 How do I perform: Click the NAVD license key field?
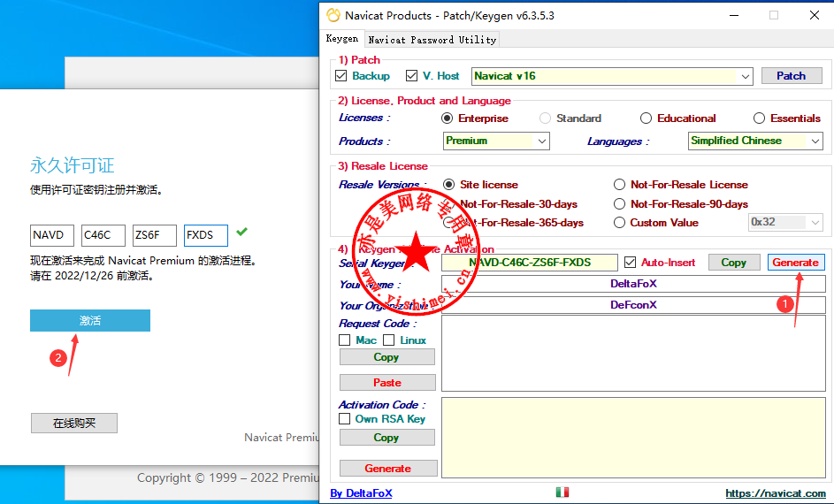click(52, 235)
